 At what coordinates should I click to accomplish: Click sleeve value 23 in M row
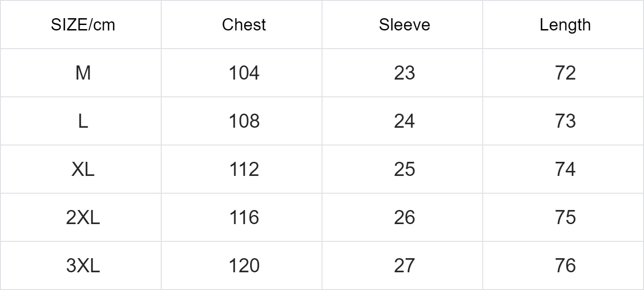pyautogui.click(x=404, y=73)
